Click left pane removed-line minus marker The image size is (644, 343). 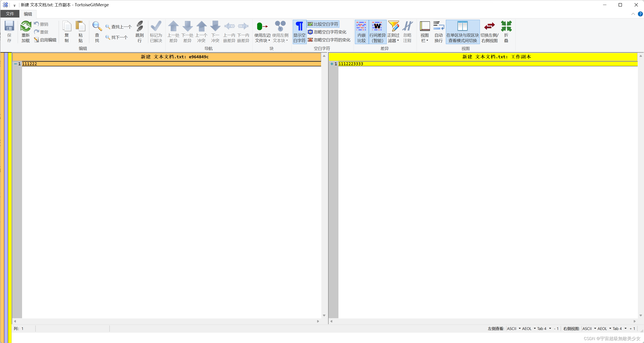click(16, 64)
